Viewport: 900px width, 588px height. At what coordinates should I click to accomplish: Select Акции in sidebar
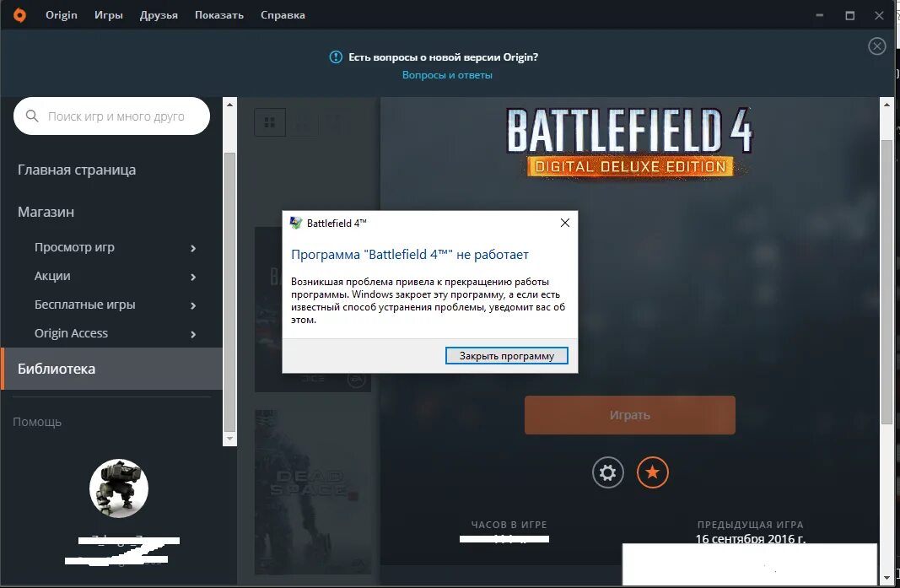pyautogui.click(x=52, y=276)
